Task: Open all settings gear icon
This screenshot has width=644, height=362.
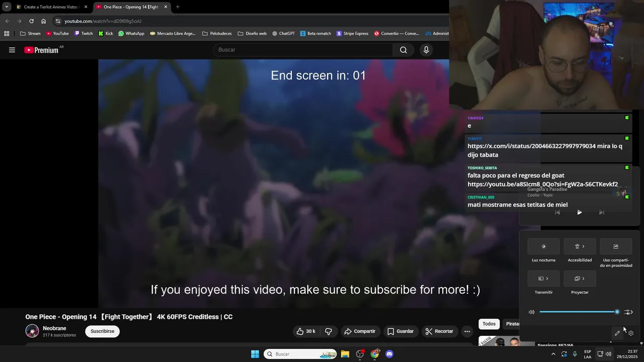Action: pos(631,333)
